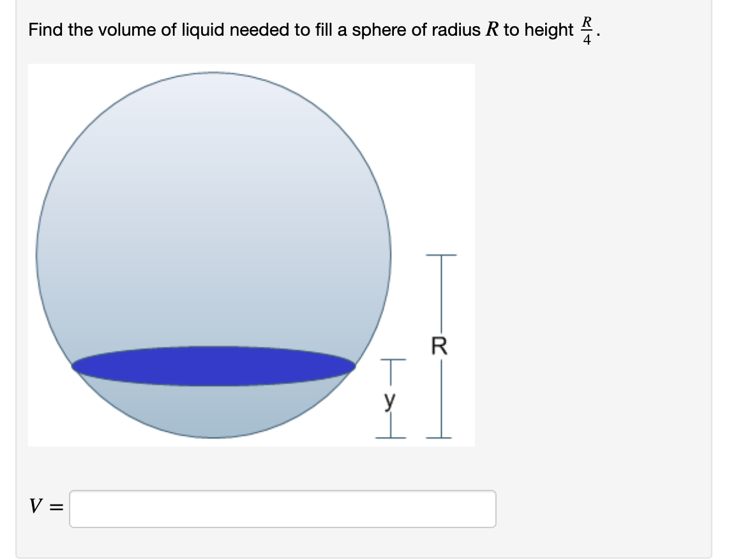729x560 pixels.
Task: Click the top of the sphere outline
Action: [214, 71]
